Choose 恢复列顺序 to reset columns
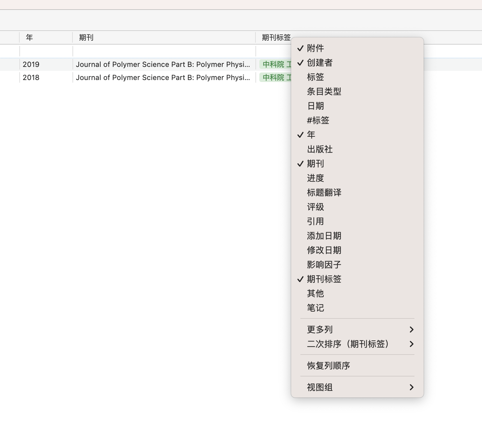This screenshot has height=448, width=482. [357, 366]
